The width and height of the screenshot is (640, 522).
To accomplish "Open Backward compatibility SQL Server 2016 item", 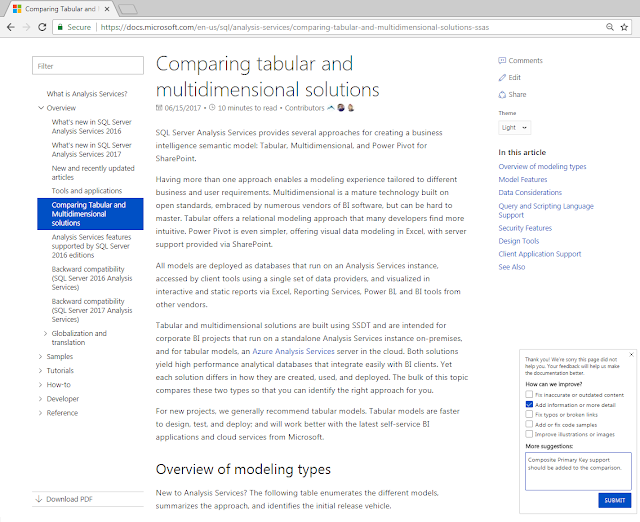I will coord(92,278).
